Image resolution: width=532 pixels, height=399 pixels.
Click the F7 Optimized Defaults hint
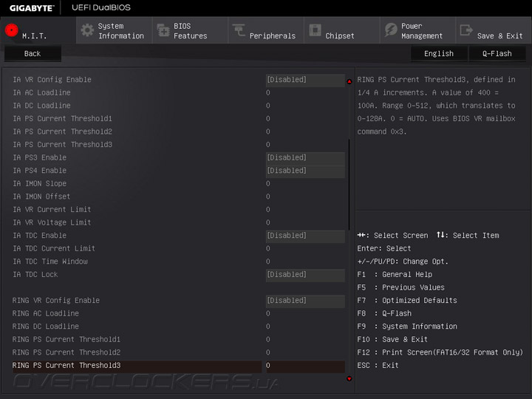tap(407, 301)
